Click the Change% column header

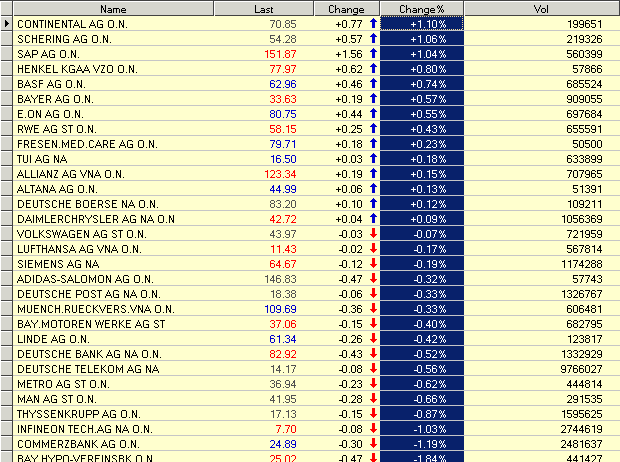pyautogui.click(x=422, y=9)
